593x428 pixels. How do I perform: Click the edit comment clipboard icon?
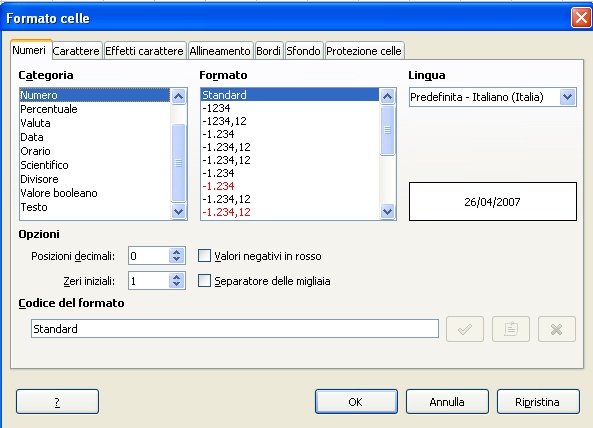pyautogui.click(x=511, y=329)
